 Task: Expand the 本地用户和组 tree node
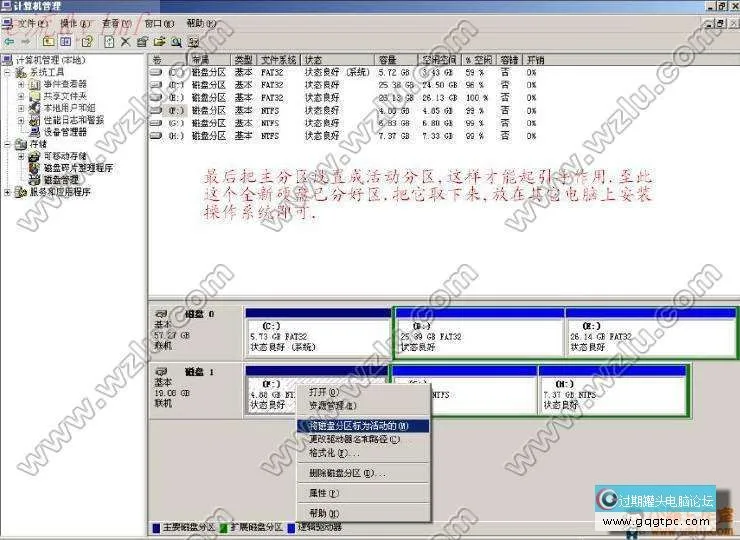pos(21,108)
